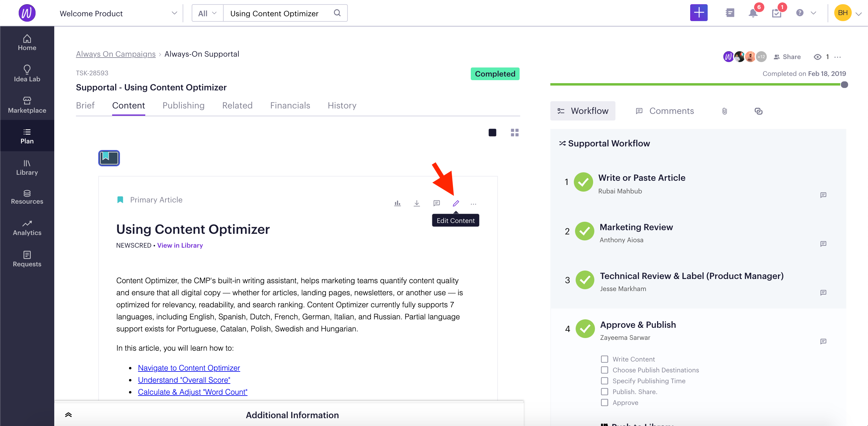Open the Library sidebar section
This screenshot has width=868, height=426.
pyautogui.click(x=27, y=168)
